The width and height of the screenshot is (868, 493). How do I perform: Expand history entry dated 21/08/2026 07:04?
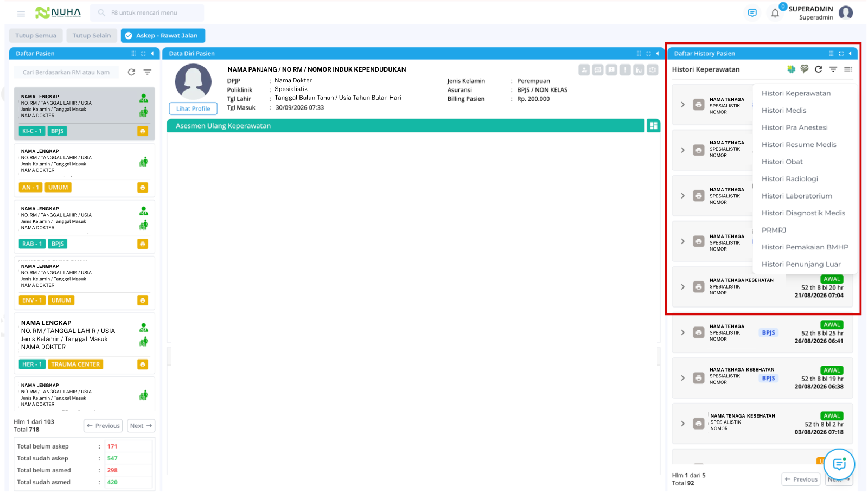682,287
